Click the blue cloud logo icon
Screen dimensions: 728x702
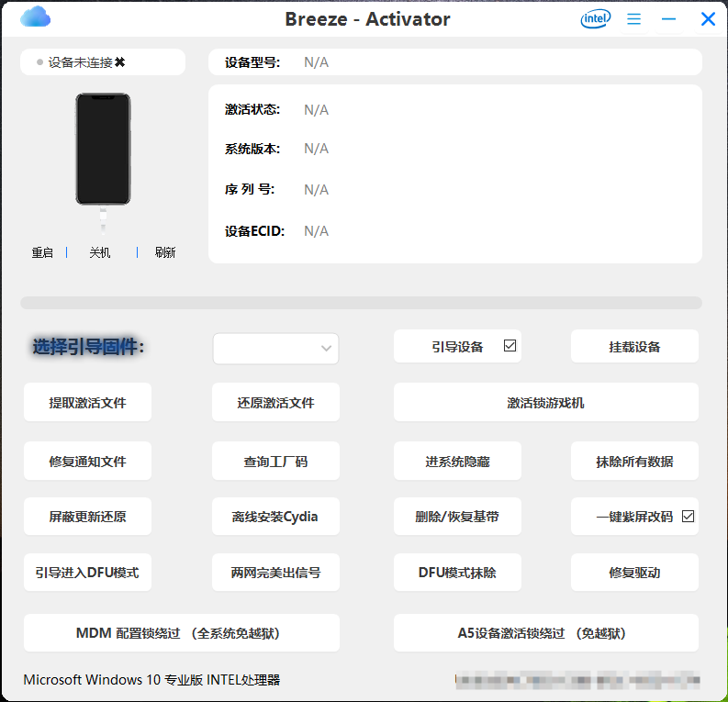[x=35, y=17]
